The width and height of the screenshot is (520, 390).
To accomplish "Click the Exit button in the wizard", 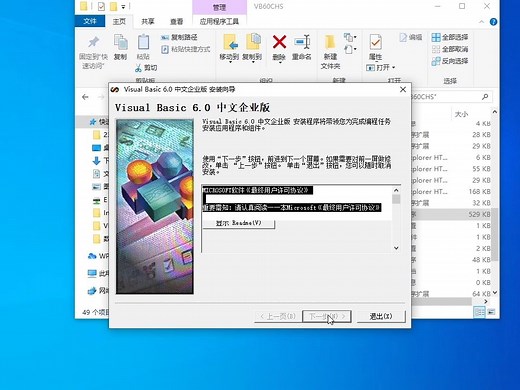I will pos(381,316).
